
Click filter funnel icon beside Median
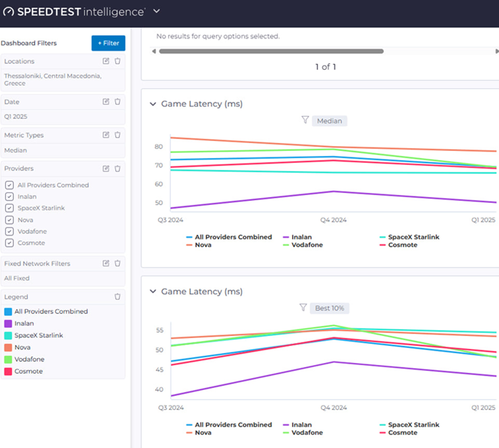point(305,120)
